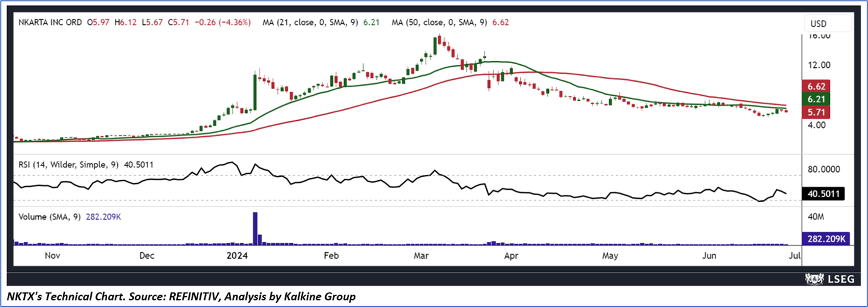Click the blue 282.209K volume tag
Viewport: 868px width, 307px height.
[826, 239]
